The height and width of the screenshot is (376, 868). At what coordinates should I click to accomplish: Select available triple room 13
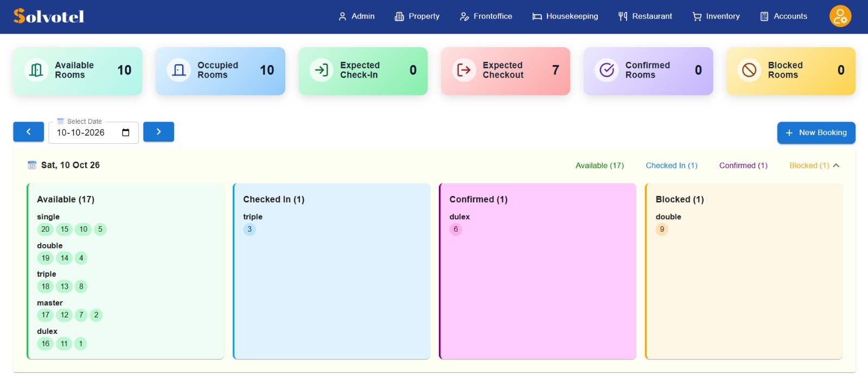pos(65,286)
